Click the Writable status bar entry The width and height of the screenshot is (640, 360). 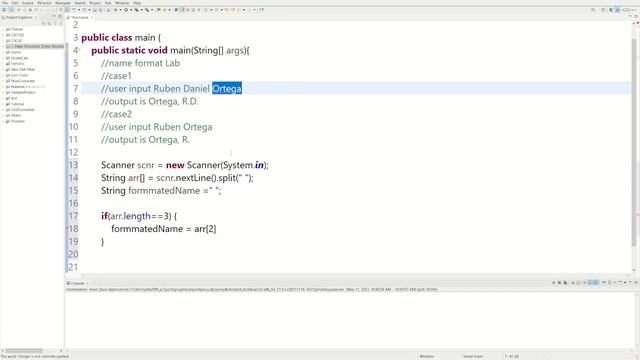click(x=427, y=356)
